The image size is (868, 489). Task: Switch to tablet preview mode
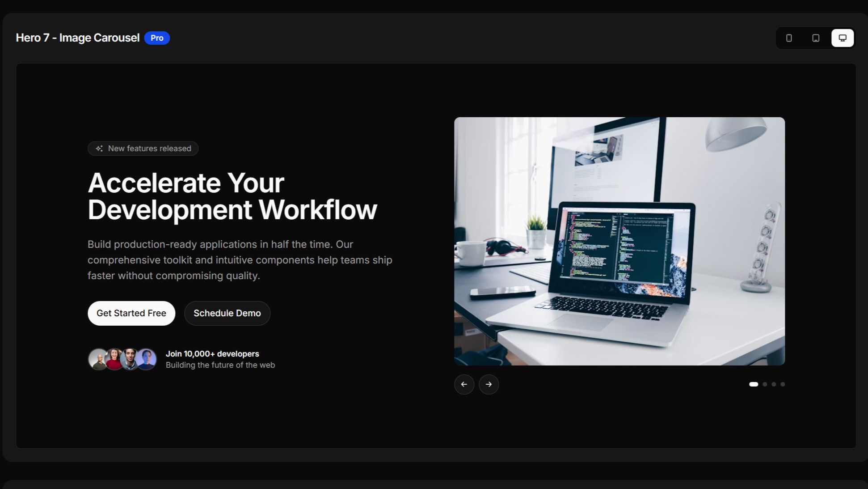(x=816, y=38)
